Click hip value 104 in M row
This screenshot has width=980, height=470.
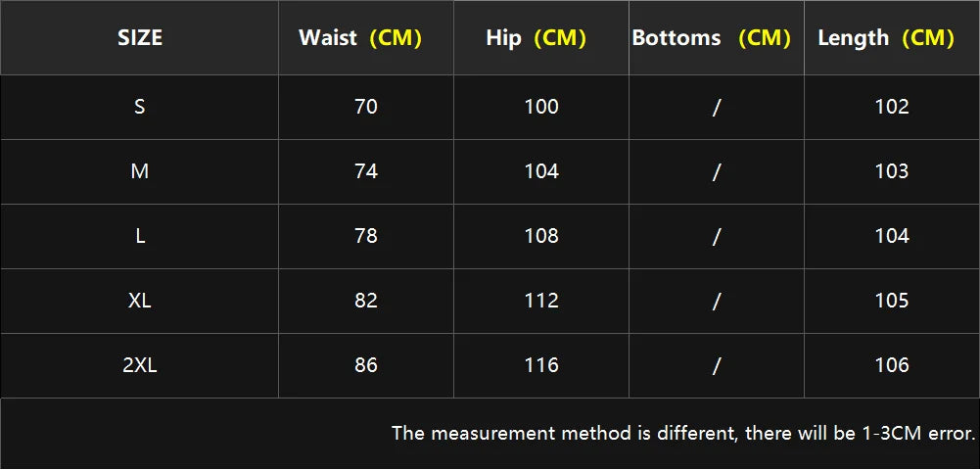pos(541,171)
